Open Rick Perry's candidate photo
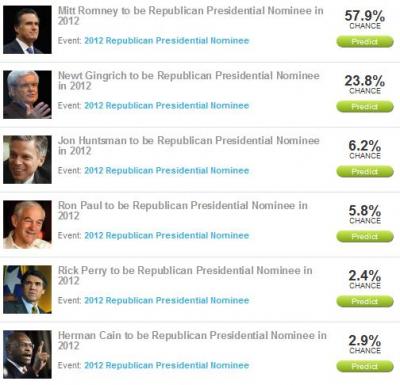This screenshot has width=400, height=385. (27, 290)
